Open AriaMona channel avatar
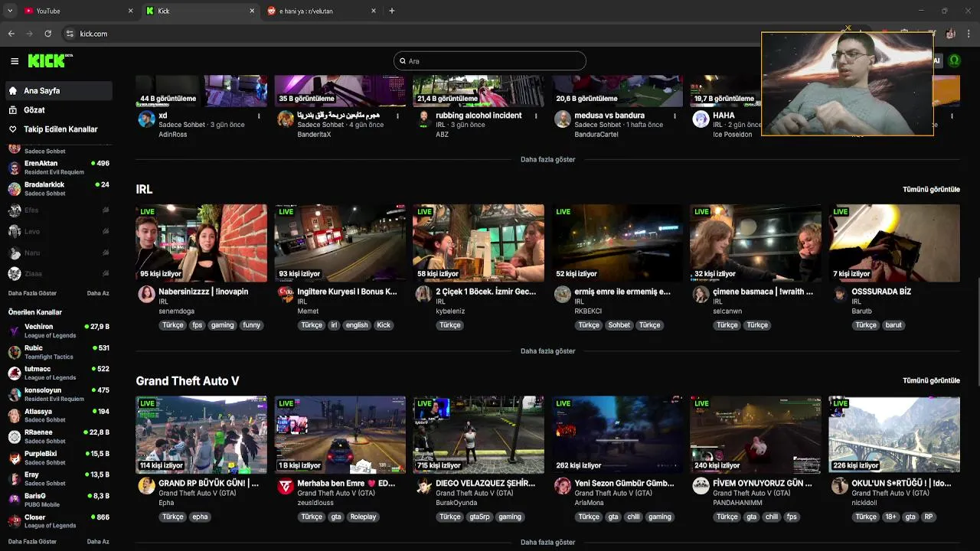Image resolution: width=980 pixels, height=551 pixels. coord(562,487)
